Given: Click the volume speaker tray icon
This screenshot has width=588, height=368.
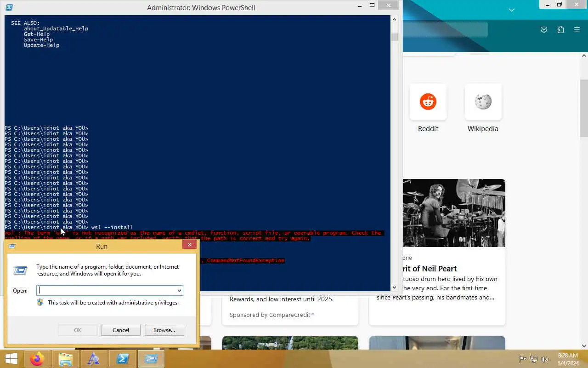Looking at the screenshot, I should [545, 359].
